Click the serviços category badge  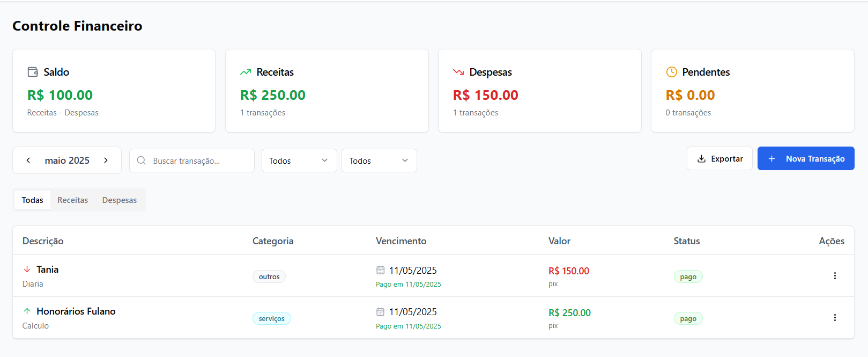(272, 319)
